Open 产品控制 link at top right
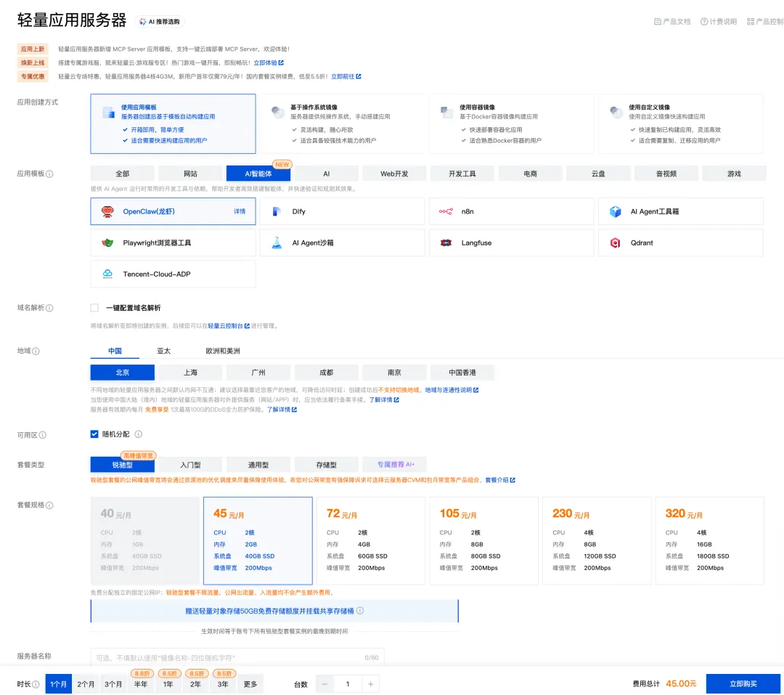The height and width of the screenshot is (695, 784). point(766,22)
